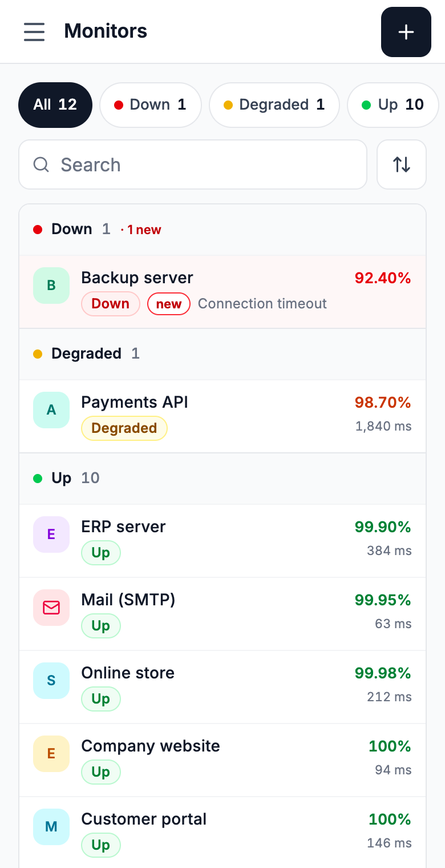445x868 pixels.
Task: Open the Company website monitor
Action: tap(222, 760)
